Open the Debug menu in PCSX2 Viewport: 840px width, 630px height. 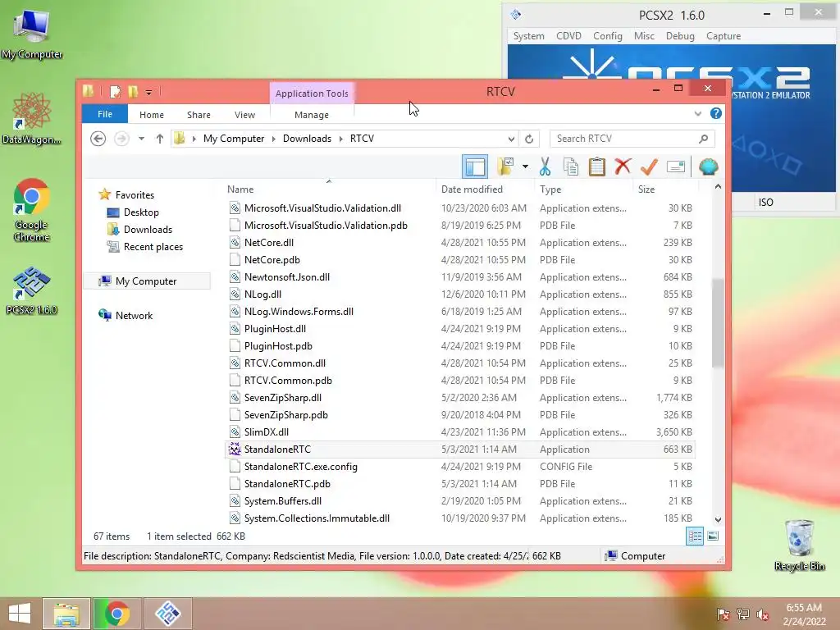pos(680,36)
